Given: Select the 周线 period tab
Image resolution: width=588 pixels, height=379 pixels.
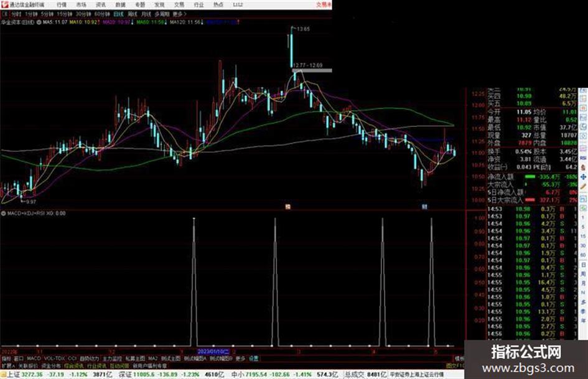Looking at the screenshot, I should click(x=133, y=14).
